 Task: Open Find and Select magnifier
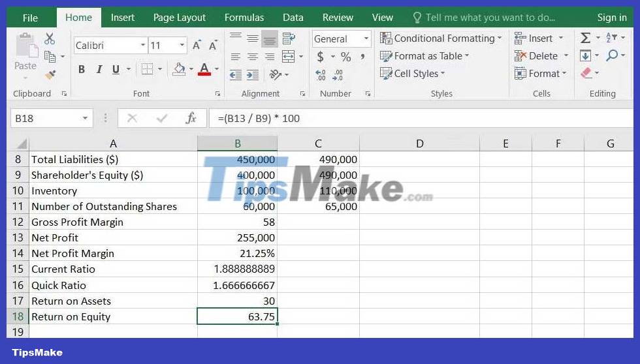[612, 55]
